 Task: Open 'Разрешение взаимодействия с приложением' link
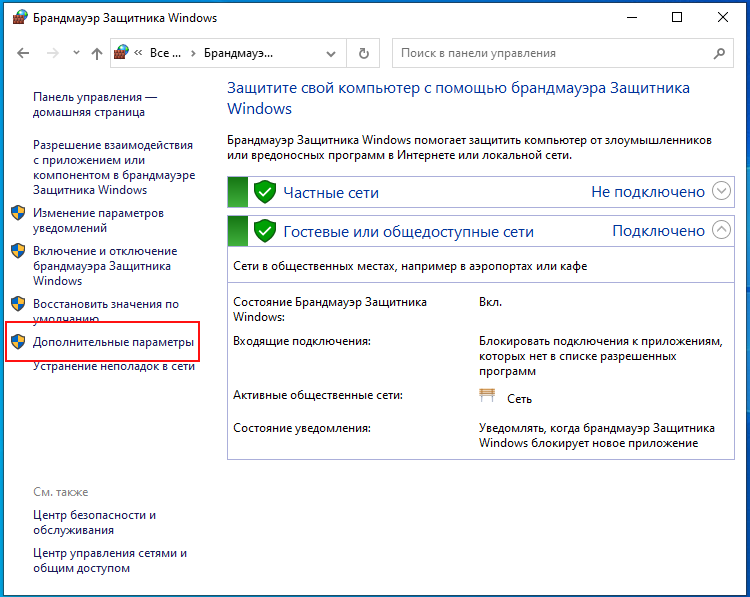[x=114, y=167]
